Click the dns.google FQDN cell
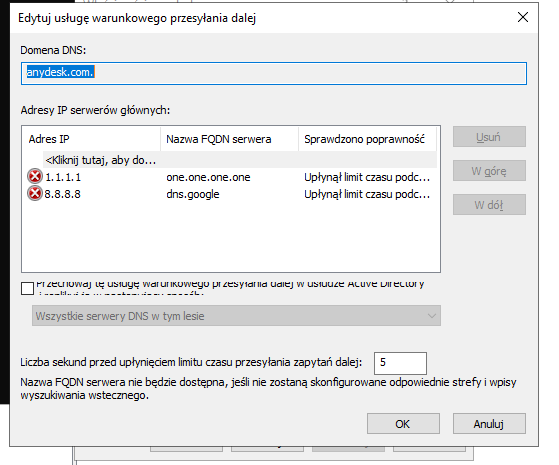This screenshot has height=465, width=559. click(193, 194)
